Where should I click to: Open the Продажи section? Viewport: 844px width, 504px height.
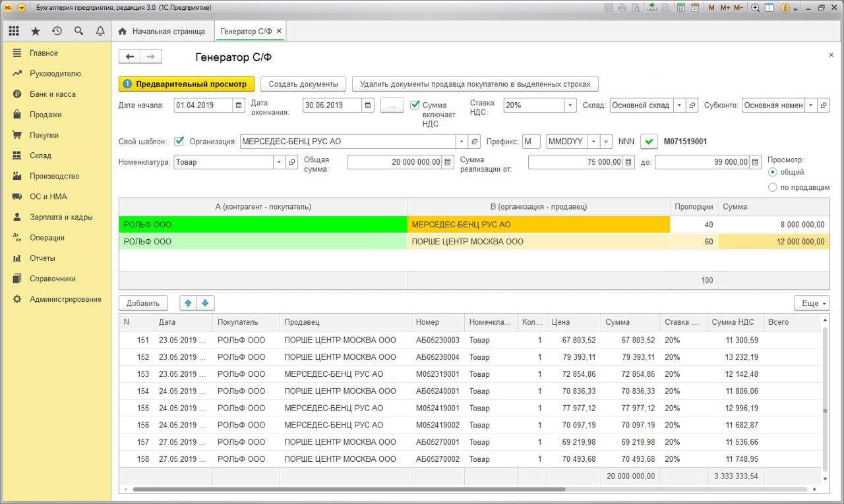[x=45, y=115]
